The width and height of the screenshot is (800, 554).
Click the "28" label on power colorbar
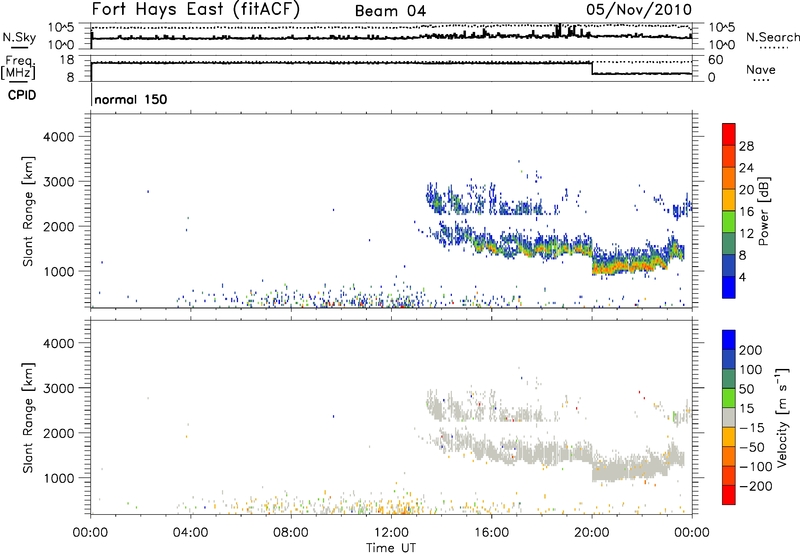[746, 146]
